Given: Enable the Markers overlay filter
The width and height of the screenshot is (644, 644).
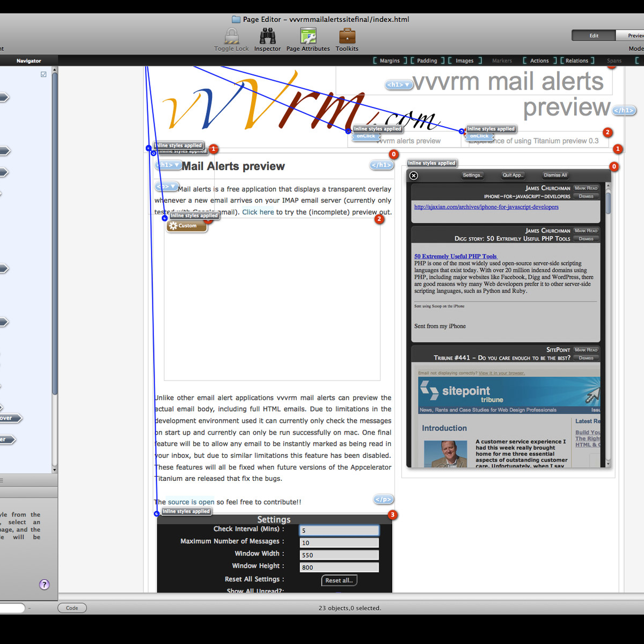Looking at the screenshot, I should click(x=502, y=61).
